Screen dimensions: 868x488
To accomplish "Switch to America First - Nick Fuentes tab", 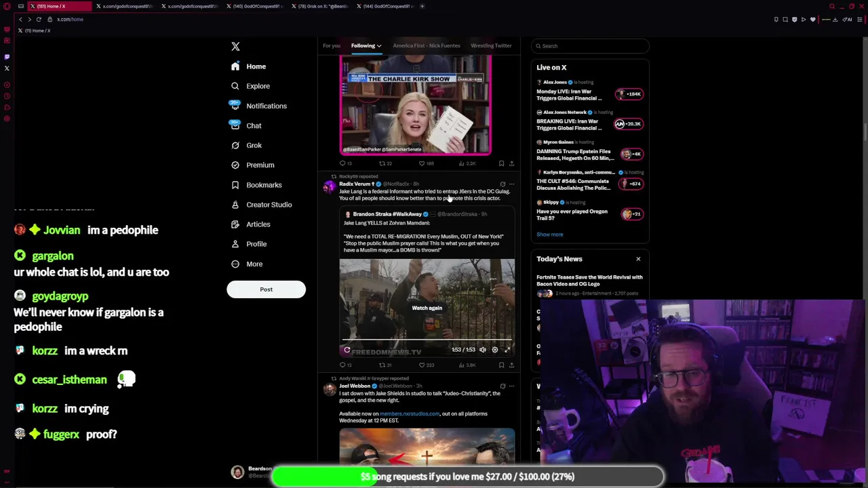I will tap(426, 45).
